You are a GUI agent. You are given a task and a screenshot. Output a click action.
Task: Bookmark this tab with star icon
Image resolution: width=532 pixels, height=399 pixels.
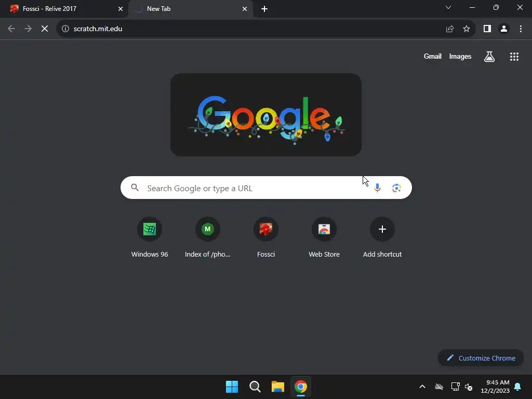click(467, 29)
